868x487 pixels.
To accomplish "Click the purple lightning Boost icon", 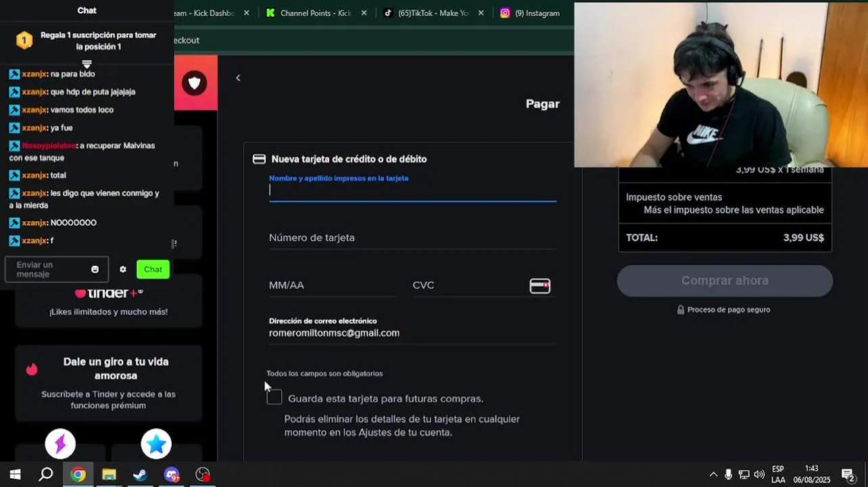I will pyautogui.click(x=60, y=444).
